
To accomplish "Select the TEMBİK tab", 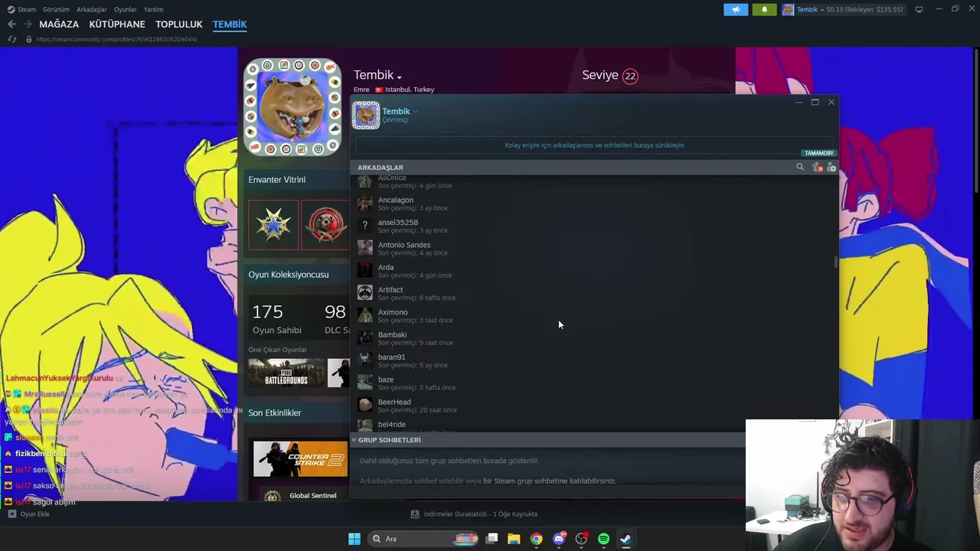I will tap(230, 24).
